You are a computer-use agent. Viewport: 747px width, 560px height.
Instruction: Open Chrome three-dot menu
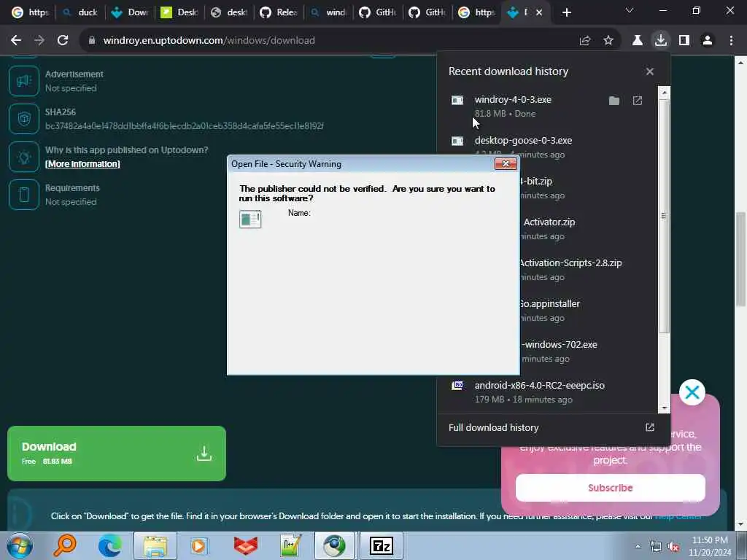point(731,41)
